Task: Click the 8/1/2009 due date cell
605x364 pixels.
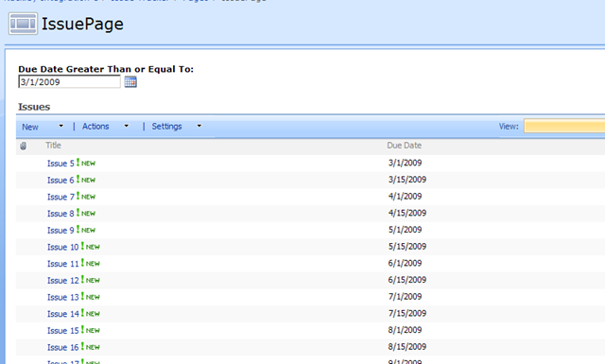Action: tap(405, 330)
